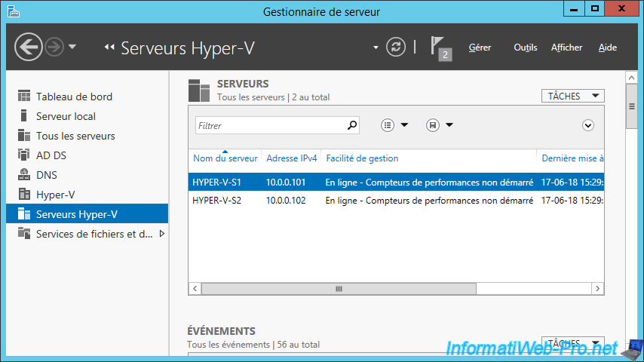The width and height of the screenshot is (644, 362).
Task: Open the Gérer menu
Action: pyautogui.click(x=480, y=48)
